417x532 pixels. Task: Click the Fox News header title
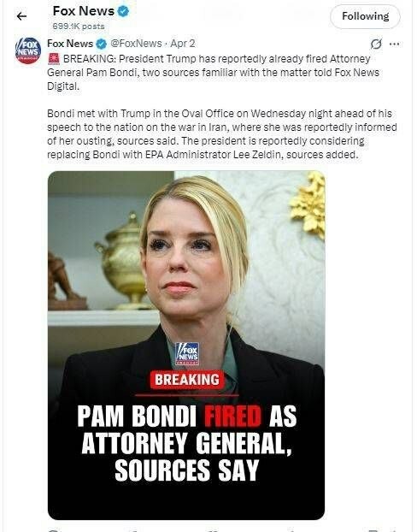(x=84, y=11)
